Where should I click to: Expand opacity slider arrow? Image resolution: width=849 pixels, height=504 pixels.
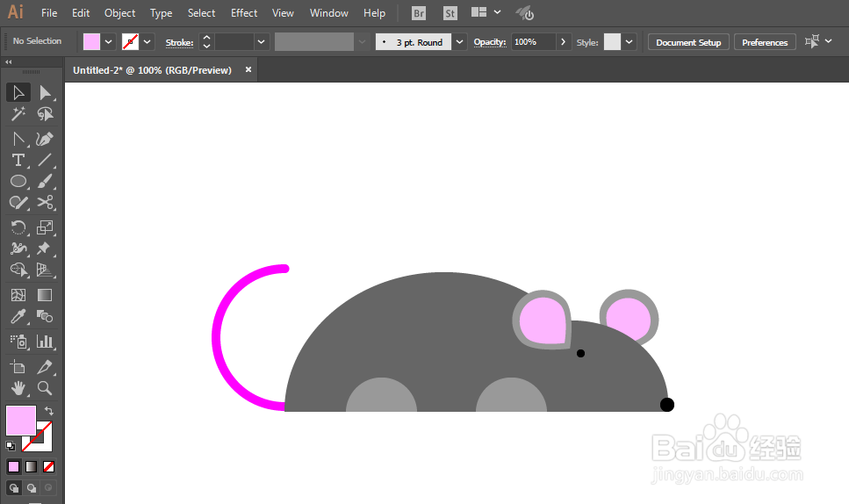tap(563, 41)
